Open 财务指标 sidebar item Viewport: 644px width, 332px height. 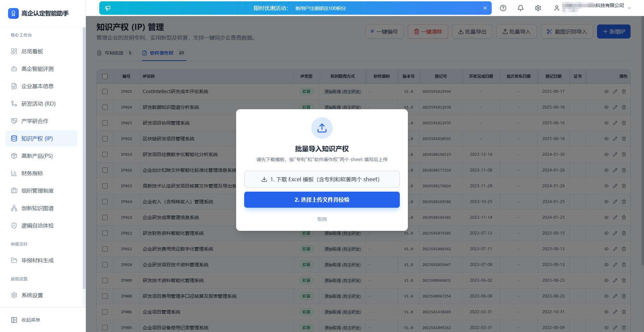coord(41,173)
